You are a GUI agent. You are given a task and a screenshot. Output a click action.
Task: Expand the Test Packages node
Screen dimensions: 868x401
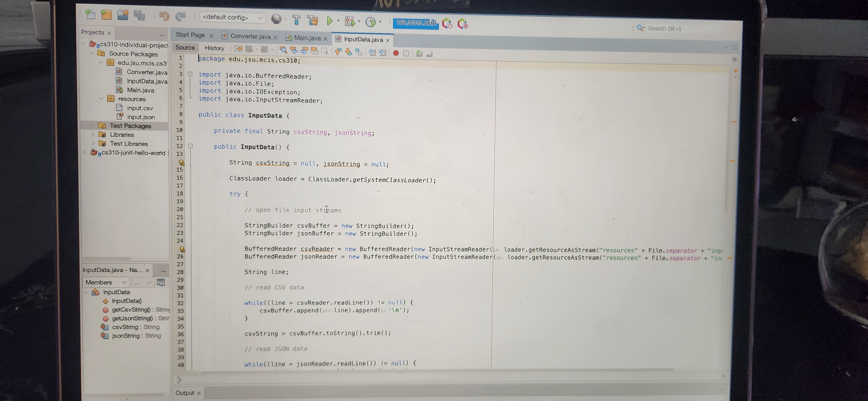[93, 126]
